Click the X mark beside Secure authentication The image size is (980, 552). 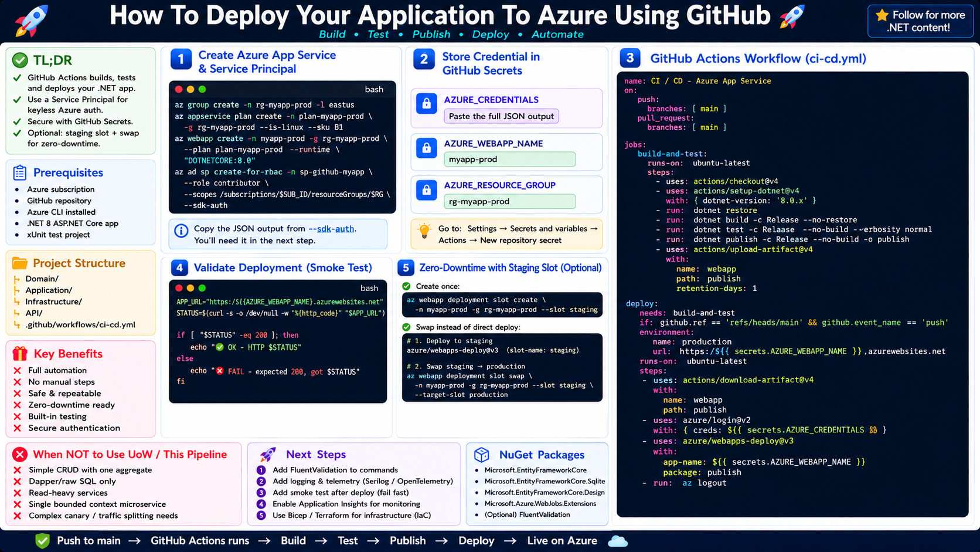point(18,428)
